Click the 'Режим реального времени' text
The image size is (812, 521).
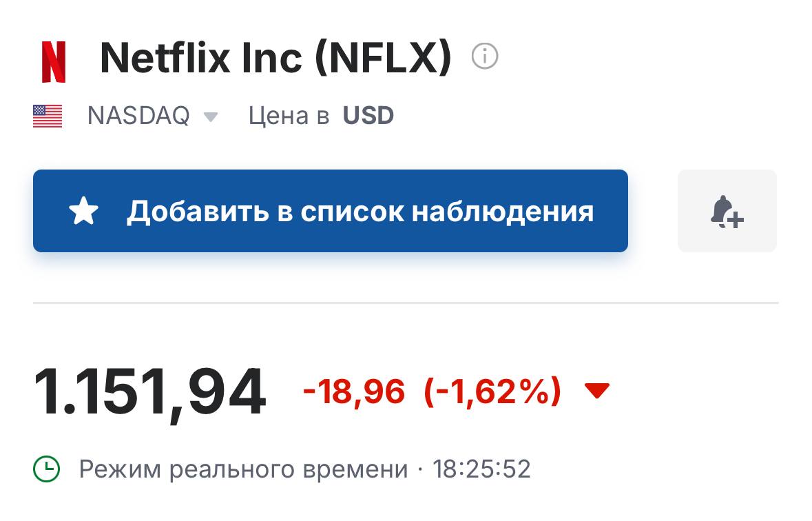(243, 469)
